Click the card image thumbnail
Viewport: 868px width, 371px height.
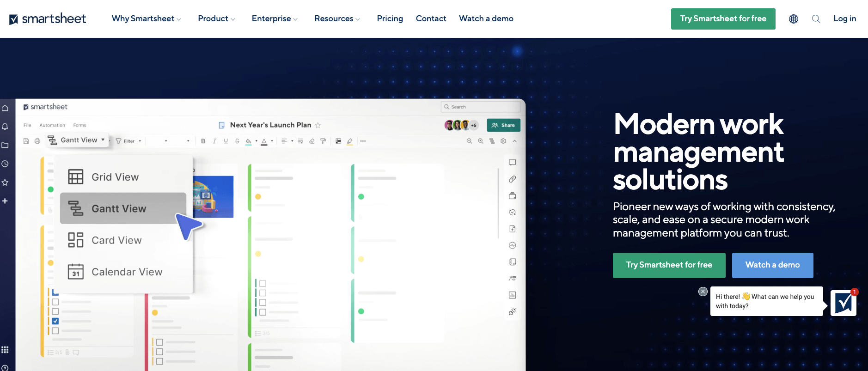[x=213, y=197]
